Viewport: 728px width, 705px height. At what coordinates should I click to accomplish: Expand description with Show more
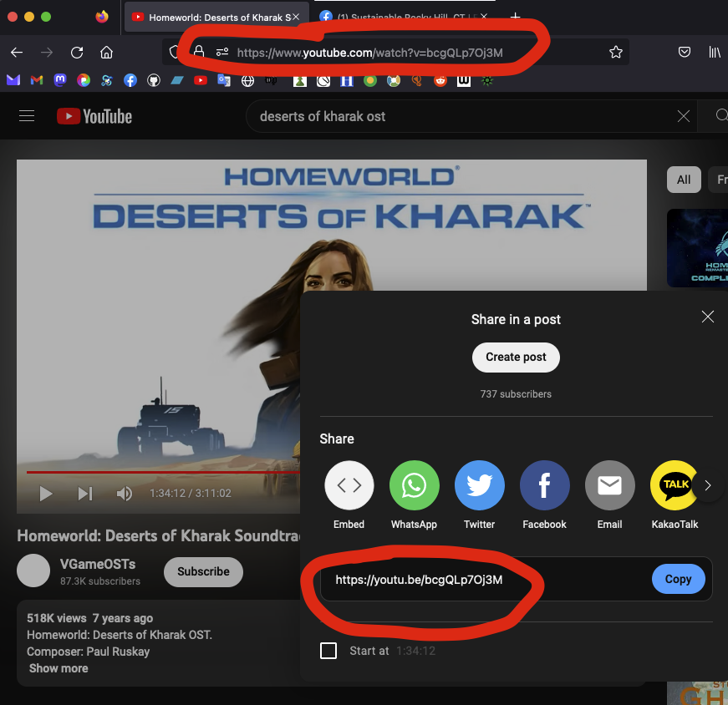point(59,668)
